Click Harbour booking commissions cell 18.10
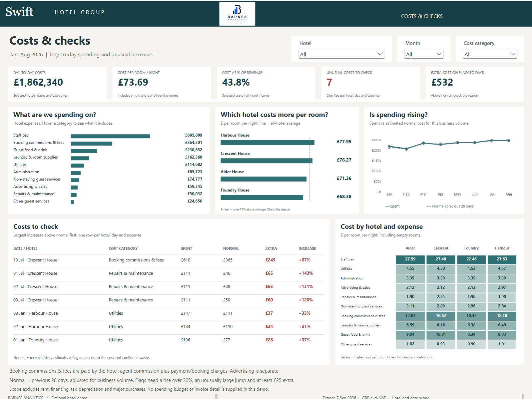 coord(502,316)
